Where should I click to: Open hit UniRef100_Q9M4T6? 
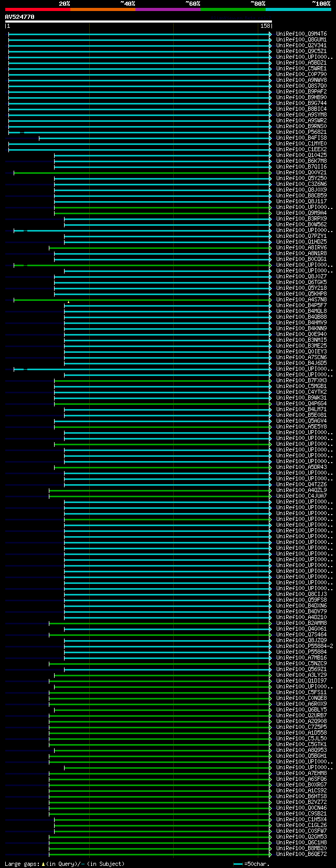click(x=301, y=34)
